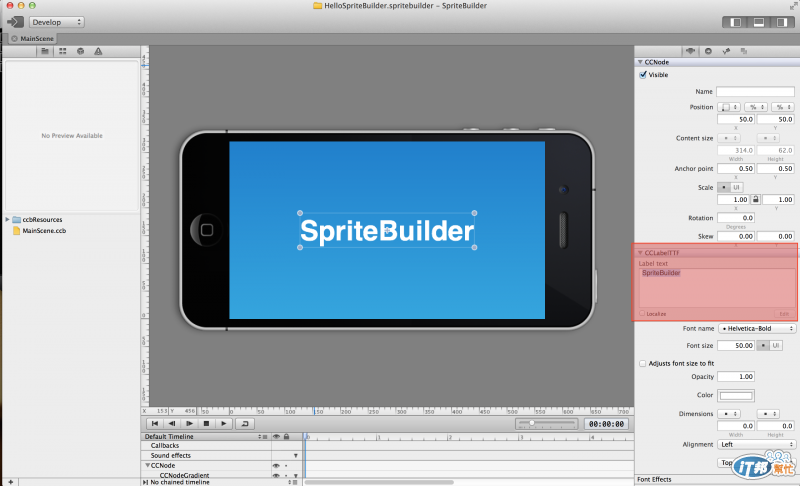800x486 pixels.
Task: Toggle the left panel visibility button
Action: coord(735,22)
